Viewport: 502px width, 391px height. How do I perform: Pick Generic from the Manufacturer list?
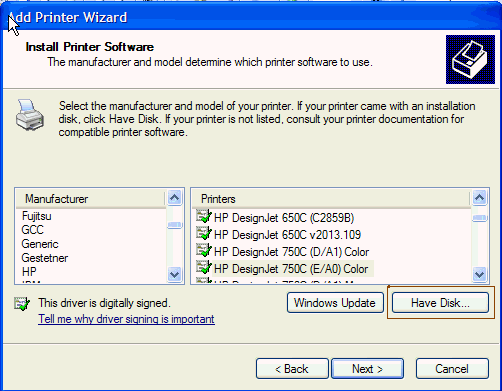click(x=40, y=244)
